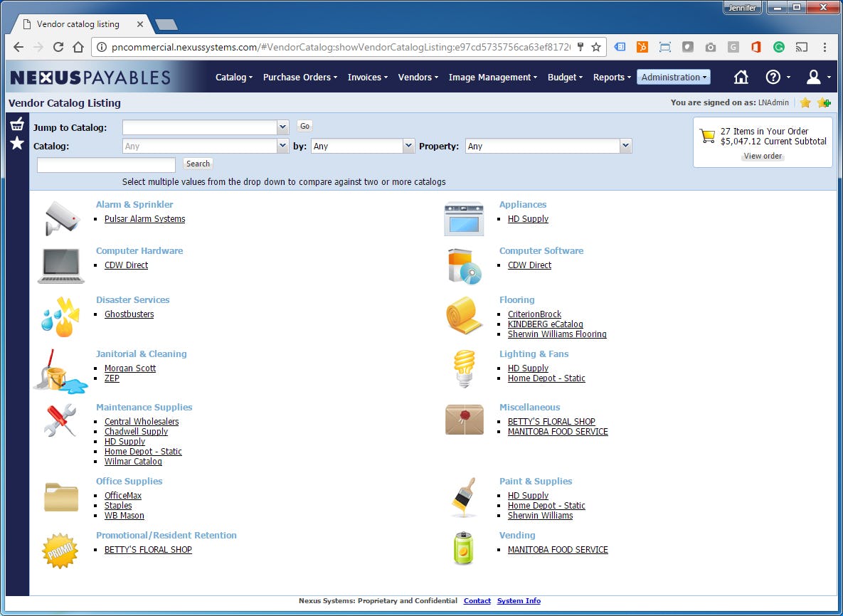Bookmark page with the address bar star
Image resolution: width=843 pixels, height=616 pixels.
(x=595, y=47)
